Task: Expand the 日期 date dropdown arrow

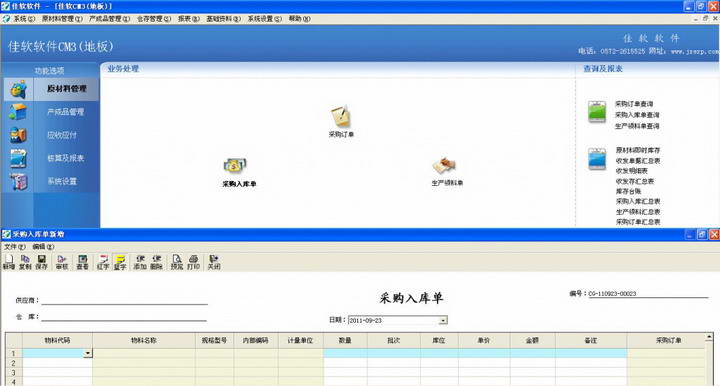Action: (443, 320)
